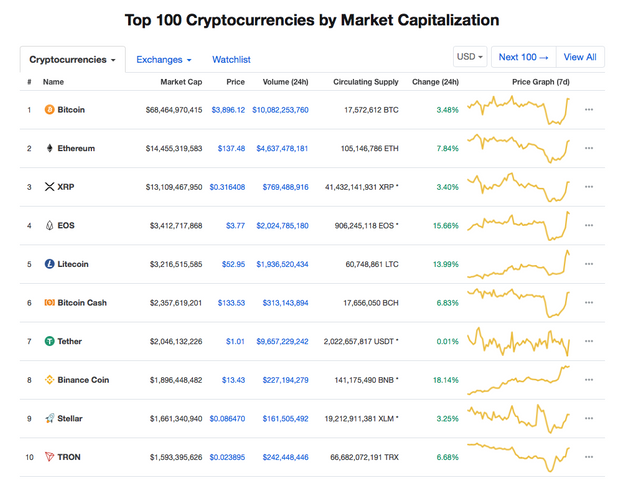Click the View All button
This screenshot has width=623, height=480.
580,57
